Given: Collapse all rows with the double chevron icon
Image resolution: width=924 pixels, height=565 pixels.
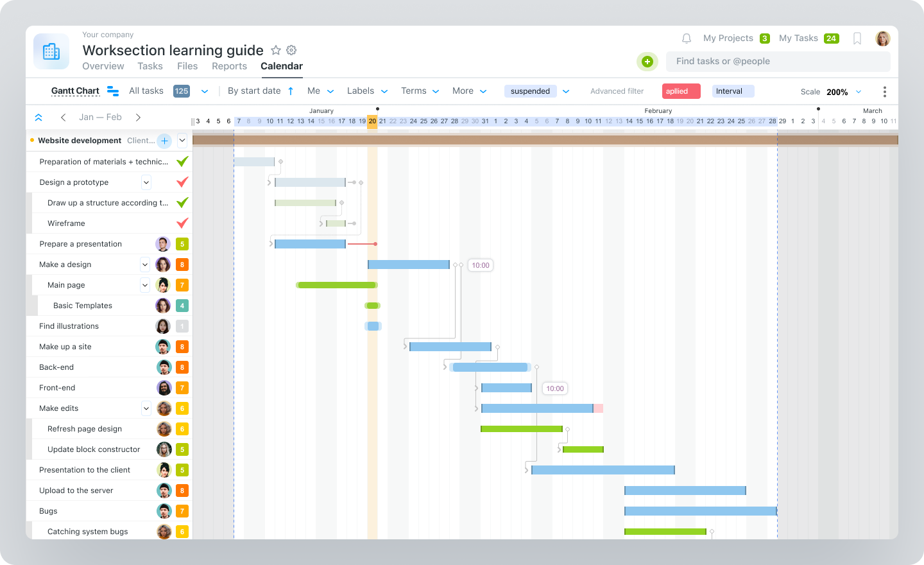Looking at the screenshot, I should click(x=38, y=117).
